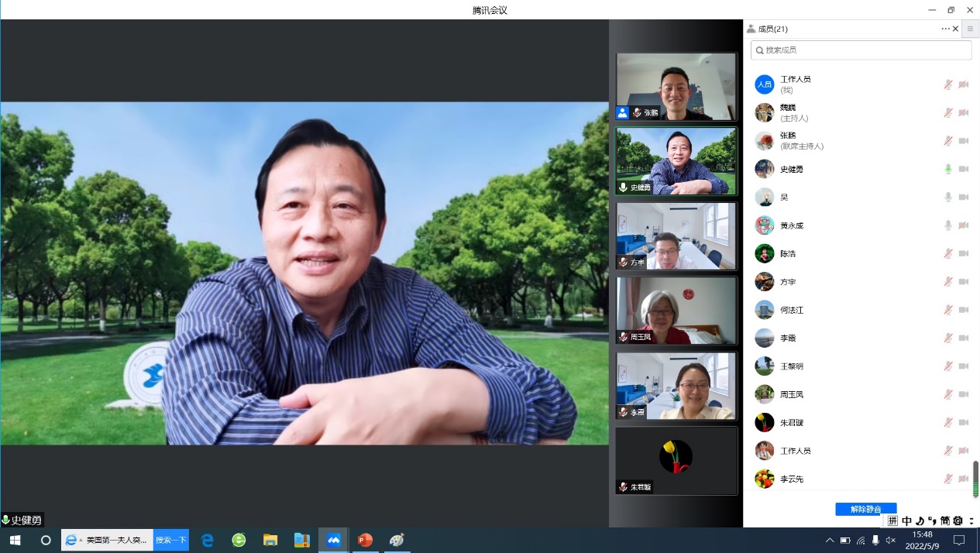Click camera icon for 陈浩
Image resolution: width=980 pixels, height=553 pixels.
pyautogui.click(x=964, y=253)
